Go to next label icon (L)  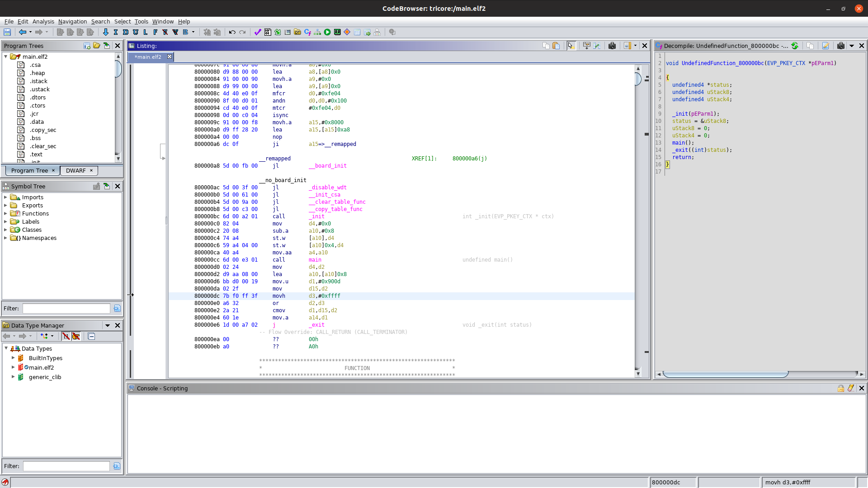click(x=146, y=32)
